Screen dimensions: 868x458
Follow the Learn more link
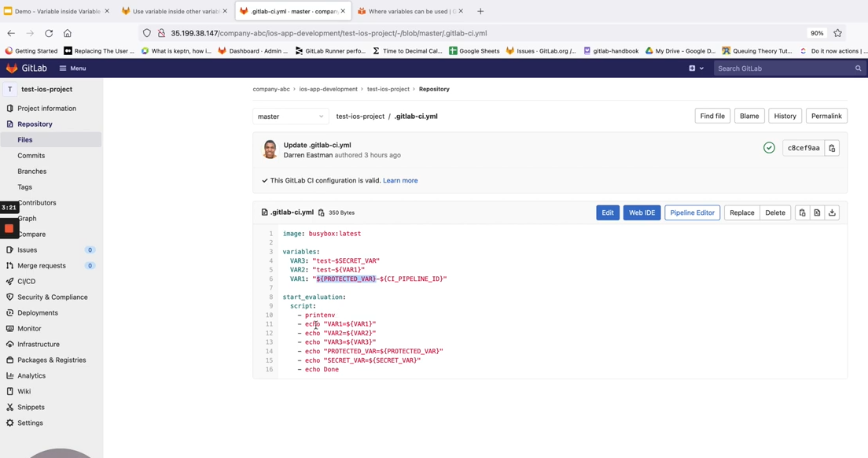[x=400, y=180]
